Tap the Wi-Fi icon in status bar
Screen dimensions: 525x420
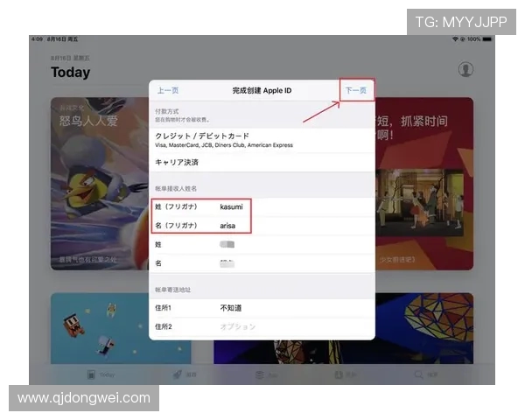point(455,39)
